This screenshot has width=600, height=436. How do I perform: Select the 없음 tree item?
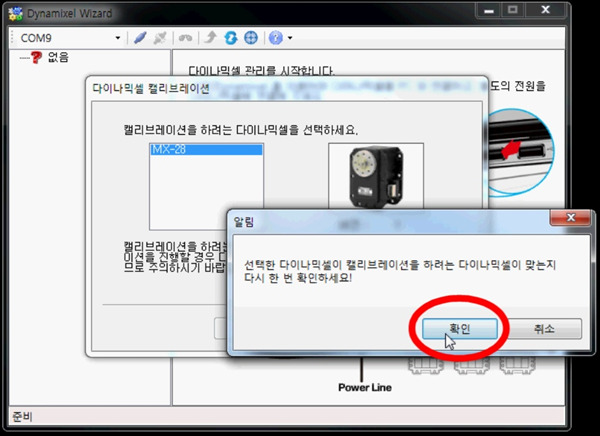tap(57, 58)
